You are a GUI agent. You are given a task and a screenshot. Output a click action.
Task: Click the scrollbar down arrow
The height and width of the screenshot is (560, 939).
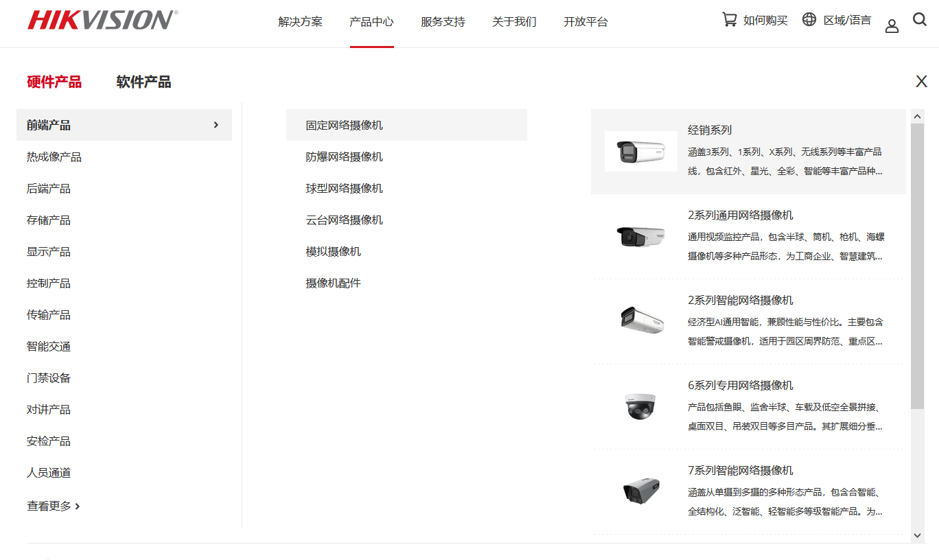click(918, 535)
